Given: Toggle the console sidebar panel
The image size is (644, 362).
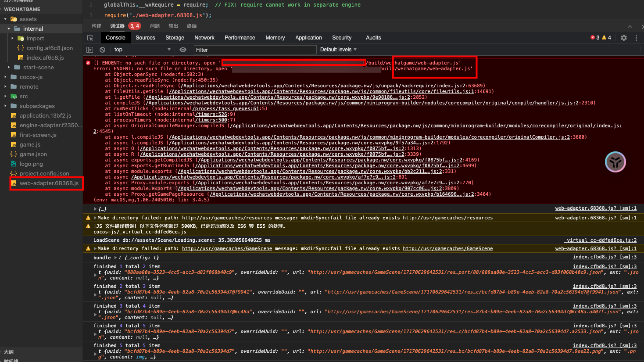Looking at the screenshot, I should pos(90,50).
